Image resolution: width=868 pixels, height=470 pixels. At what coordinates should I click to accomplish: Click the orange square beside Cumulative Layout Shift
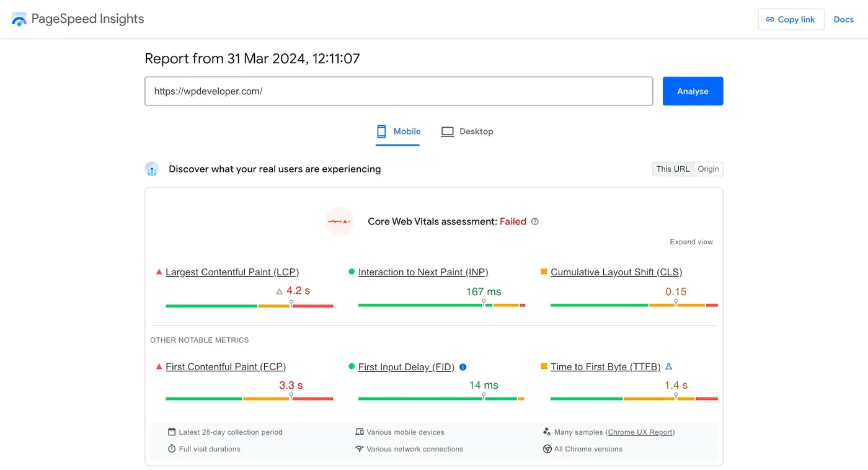click(x=544, y=272)
